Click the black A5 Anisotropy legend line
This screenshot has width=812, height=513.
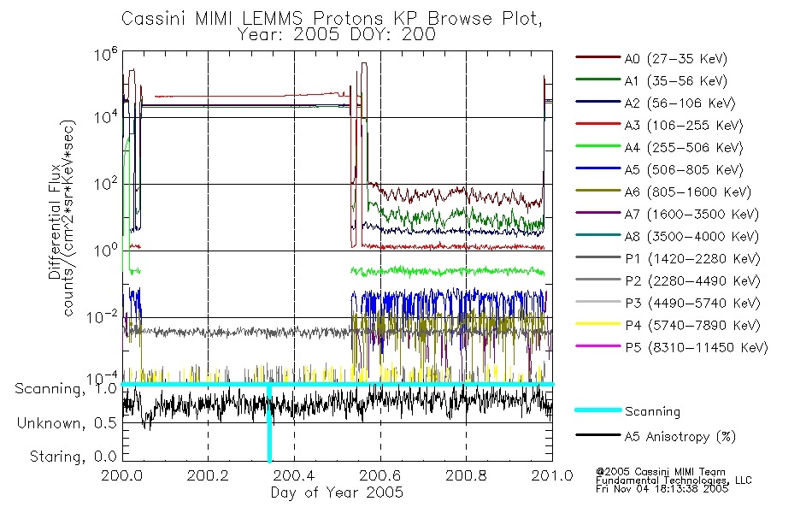[x=597, y=434]
